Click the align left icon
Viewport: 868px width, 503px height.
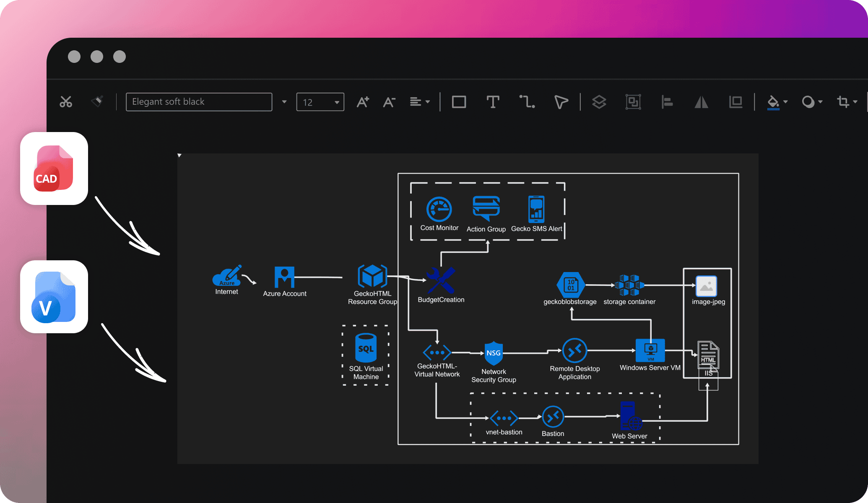click(x=667, y=102)
